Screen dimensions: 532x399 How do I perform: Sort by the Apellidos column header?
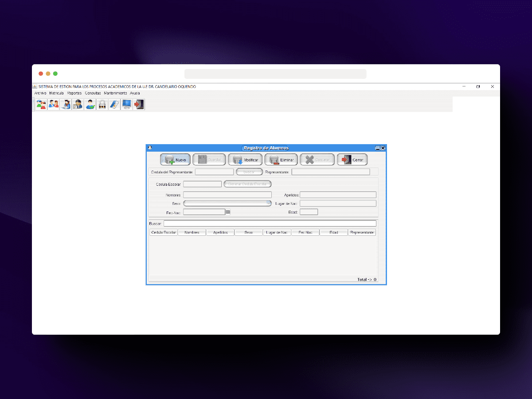pyautogui.click(x=220, y=232)
